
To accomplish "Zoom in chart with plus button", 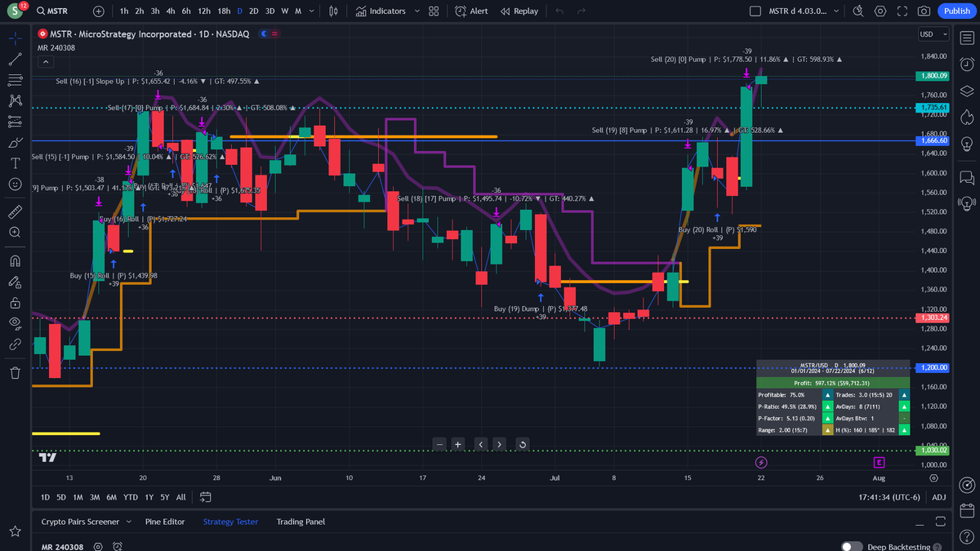I will (x=458, y=444).
